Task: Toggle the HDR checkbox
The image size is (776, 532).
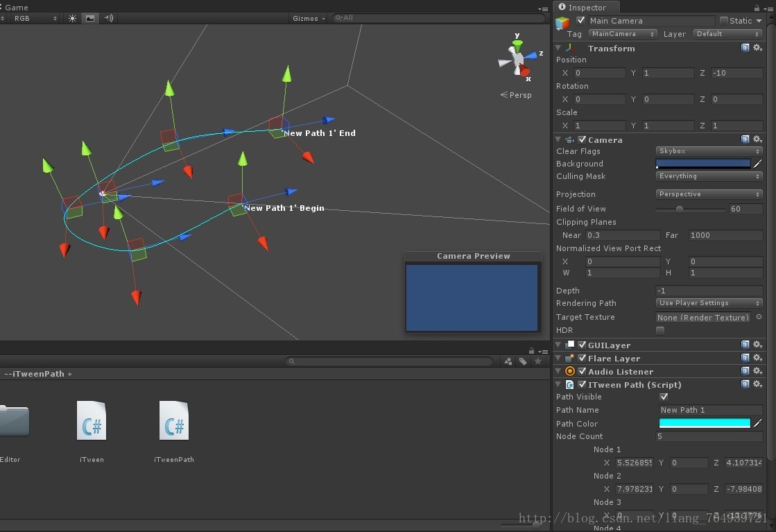Action: (660, 330)
